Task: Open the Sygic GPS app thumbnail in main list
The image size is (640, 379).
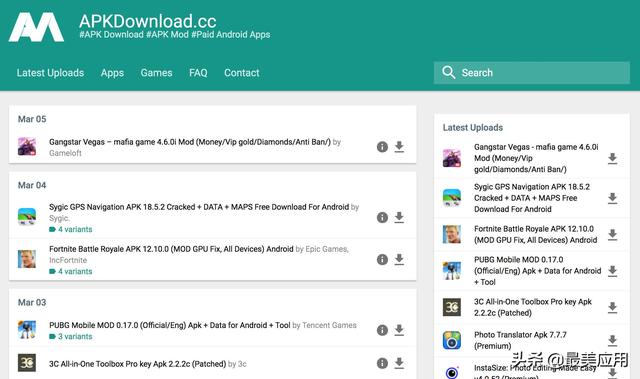Action: (27, 217)
